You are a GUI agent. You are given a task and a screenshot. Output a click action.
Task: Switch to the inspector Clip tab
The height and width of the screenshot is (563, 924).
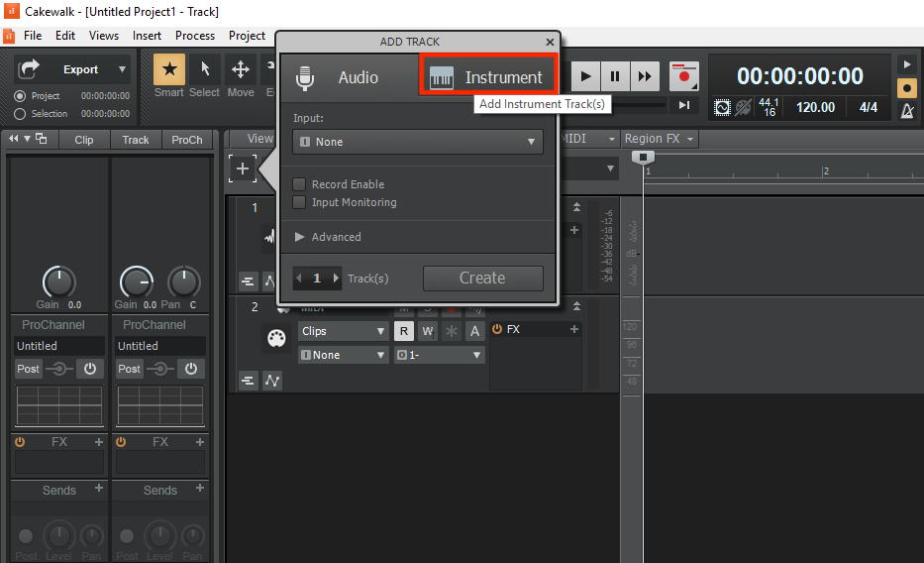point(83,140)
